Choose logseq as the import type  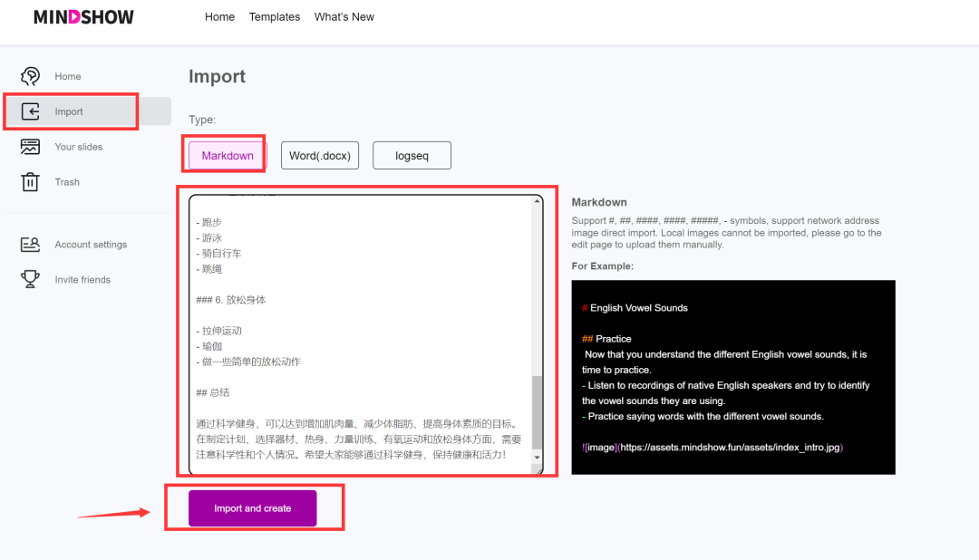pyautogui.click(x=412, y=155)
